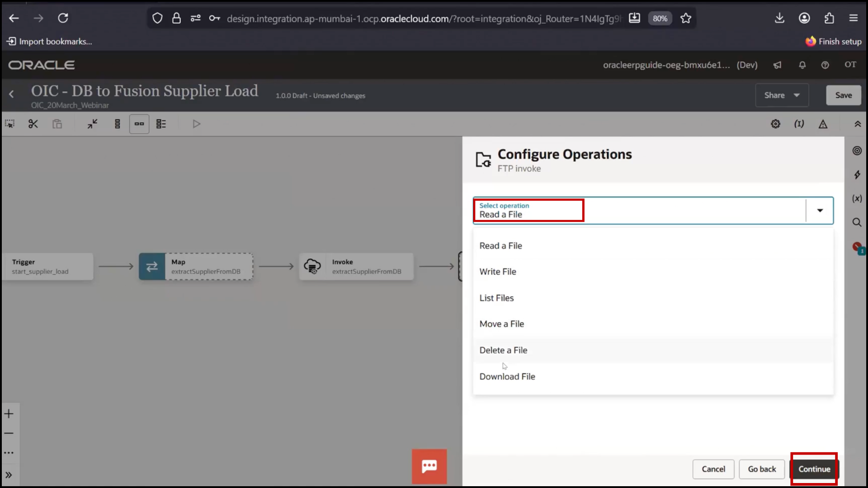
Task: Click the scissors cut tool
Action: tap(33, 124)
